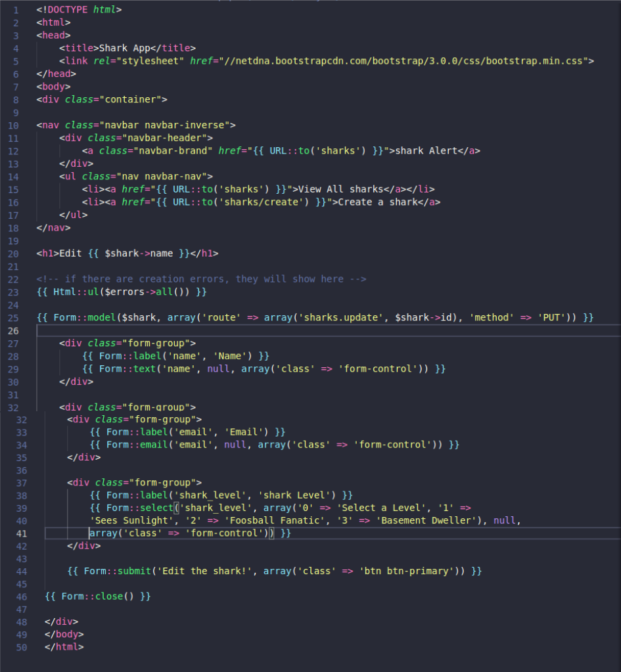Click the Form::model call on line 25
The width and height of the screenshot is (621, 672).
pos(315,318)
